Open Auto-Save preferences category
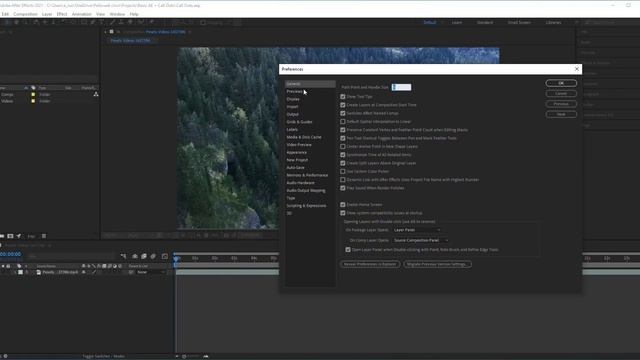 [295, 167]
